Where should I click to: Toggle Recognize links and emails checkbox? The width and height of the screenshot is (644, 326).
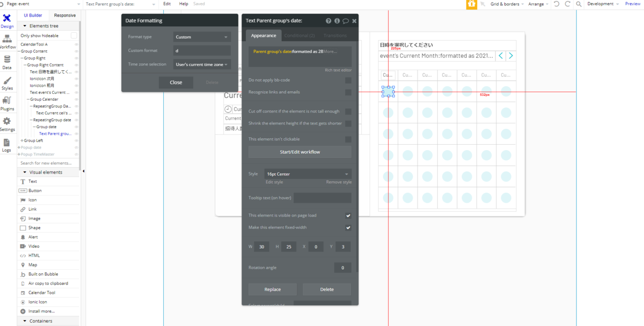click(348, 92)
